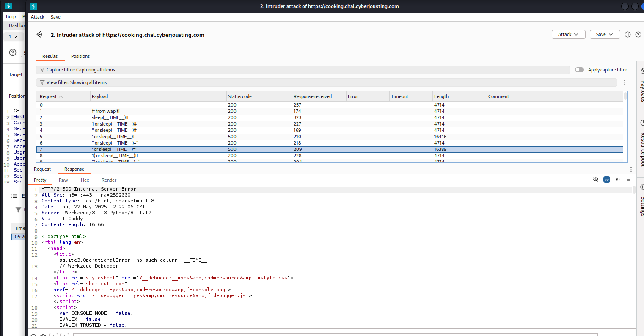Open the Attack menu in the menu bar
Viewport: 644px width, 336px height.
pos(37,17)
